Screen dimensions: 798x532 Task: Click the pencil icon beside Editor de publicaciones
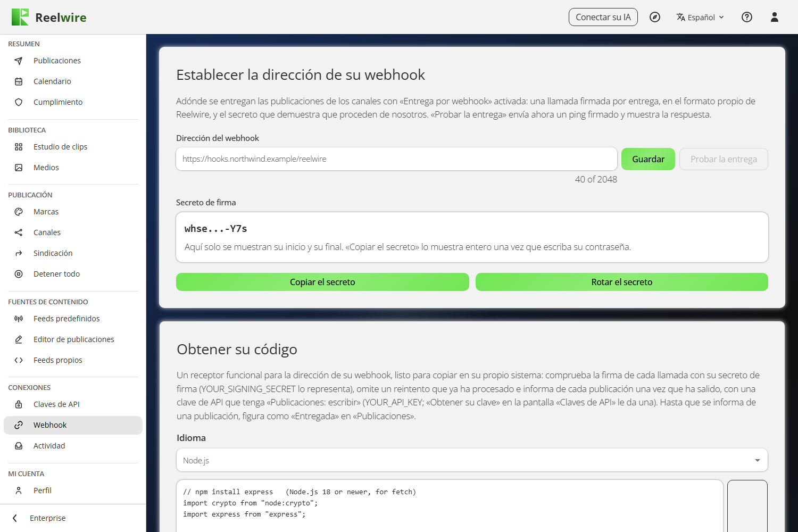pos(19,339)
